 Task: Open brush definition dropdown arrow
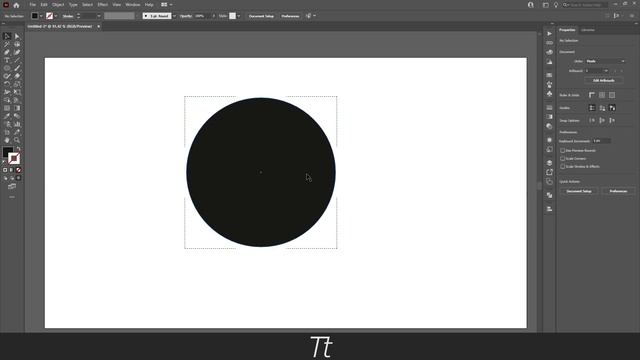[174, 16]
